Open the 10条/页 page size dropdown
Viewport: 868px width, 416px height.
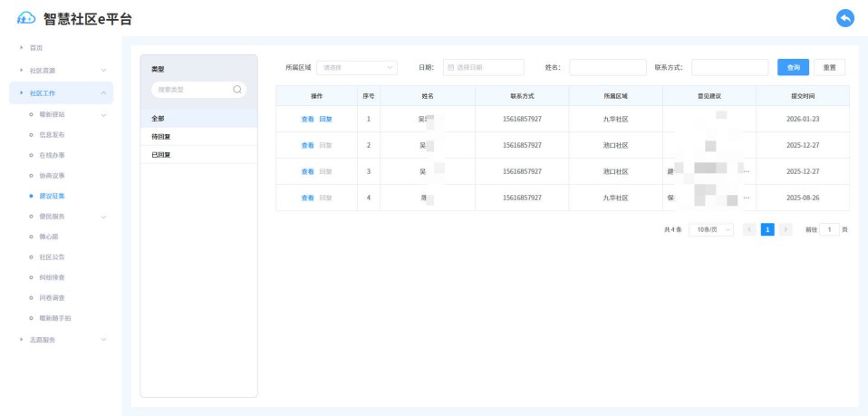[x=711, y=229]
